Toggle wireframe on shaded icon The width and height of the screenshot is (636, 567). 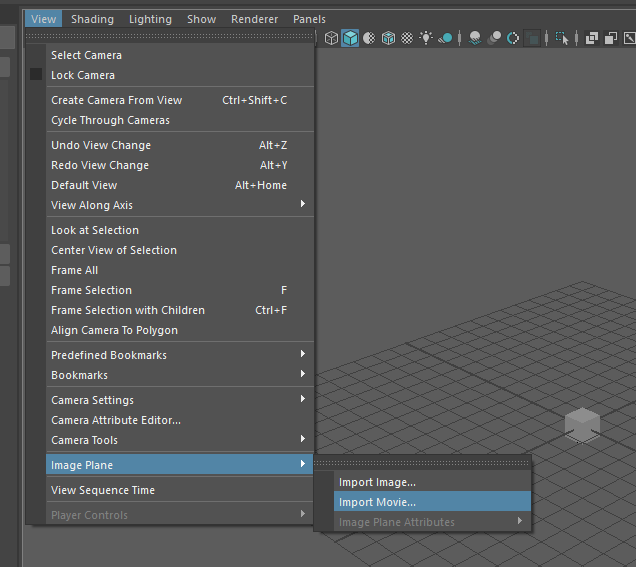[388, 38]
